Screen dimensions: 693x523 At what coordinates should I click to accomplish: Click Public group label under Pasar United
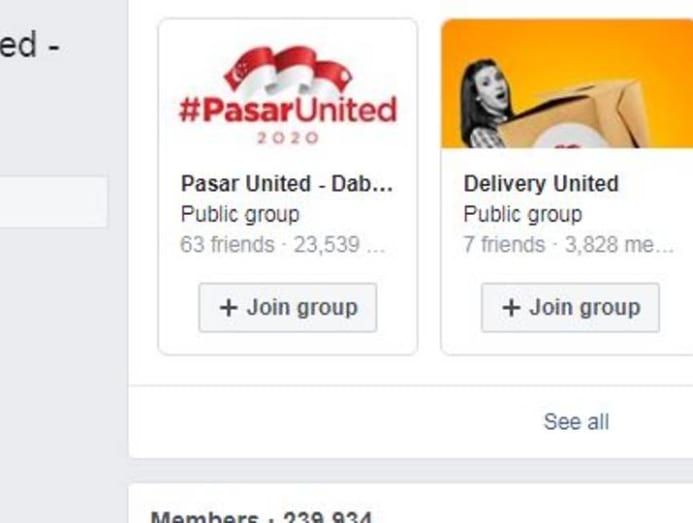click(240, 214)
